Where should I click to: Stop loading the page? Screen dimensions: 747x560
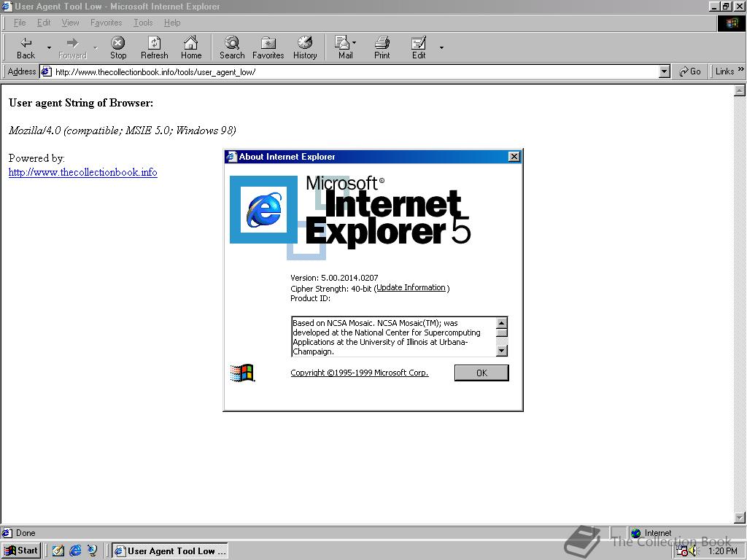coord(118,47)
